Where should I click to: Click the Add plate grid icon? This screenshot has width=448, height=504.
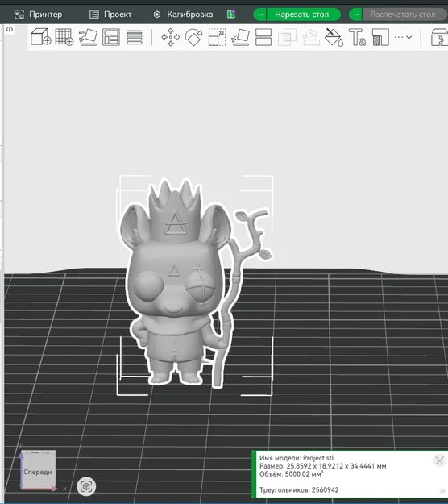click(x=64, y=37)
